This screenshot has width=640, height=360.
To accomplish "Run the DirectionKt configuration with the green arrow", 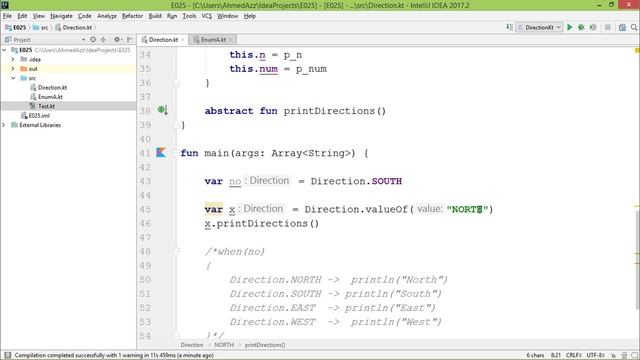I will point(570,27).
